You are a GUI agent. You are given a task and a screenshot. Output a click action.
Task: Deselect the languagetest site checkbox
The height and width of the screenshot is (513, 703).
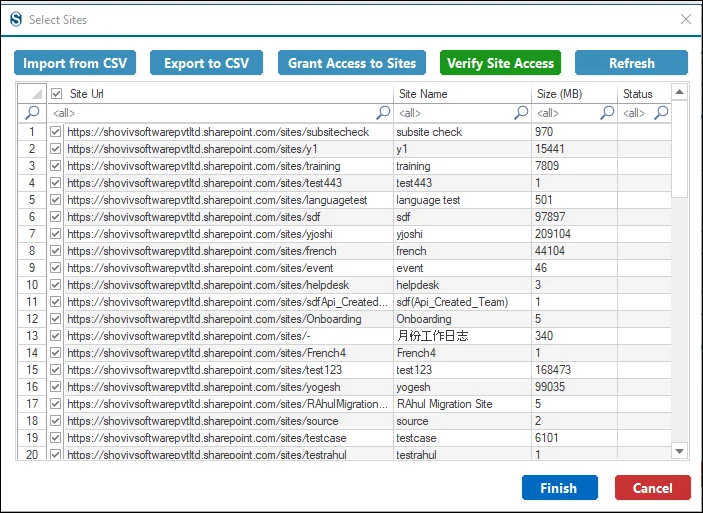click(55, 200)
